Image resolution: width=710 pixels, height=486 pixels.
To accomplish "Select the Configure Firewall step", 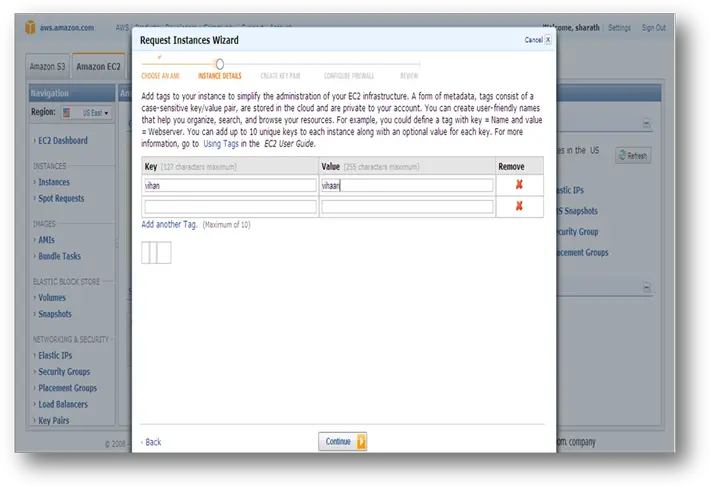I will (x=349, y=76).
